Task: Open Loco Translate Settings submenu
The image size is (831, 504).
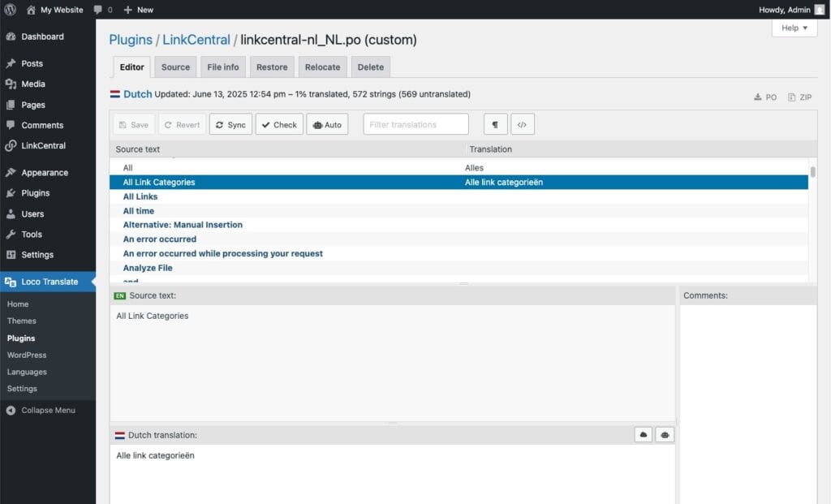Action: point(22,389)
